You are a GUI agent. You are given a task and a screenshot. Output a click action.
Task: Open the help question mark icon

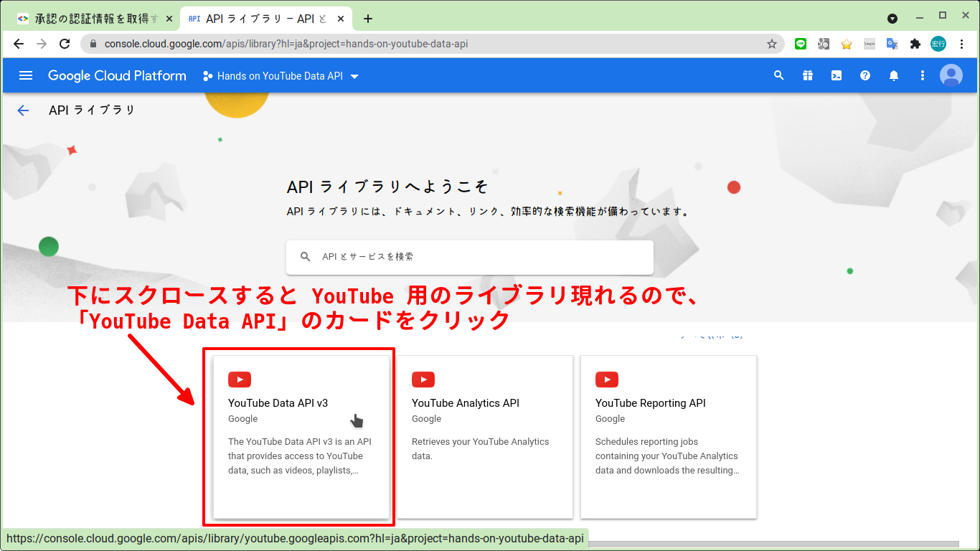(x=864, y=75)
